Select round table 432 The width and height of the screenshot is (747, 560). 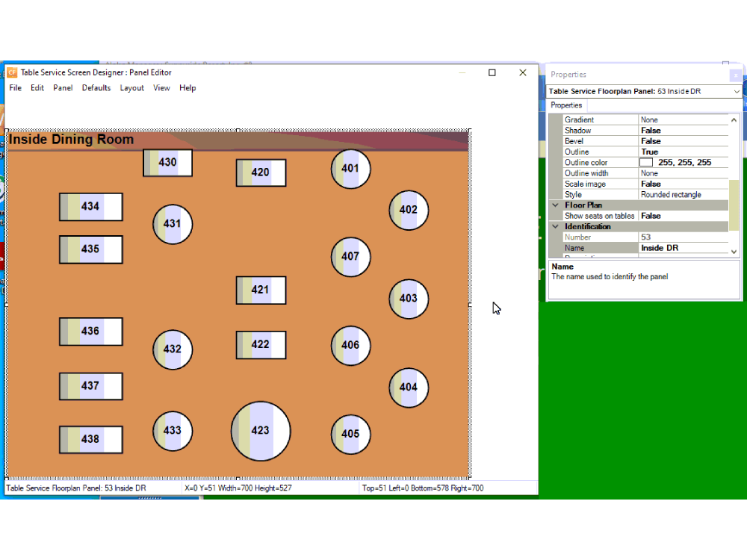173,349
